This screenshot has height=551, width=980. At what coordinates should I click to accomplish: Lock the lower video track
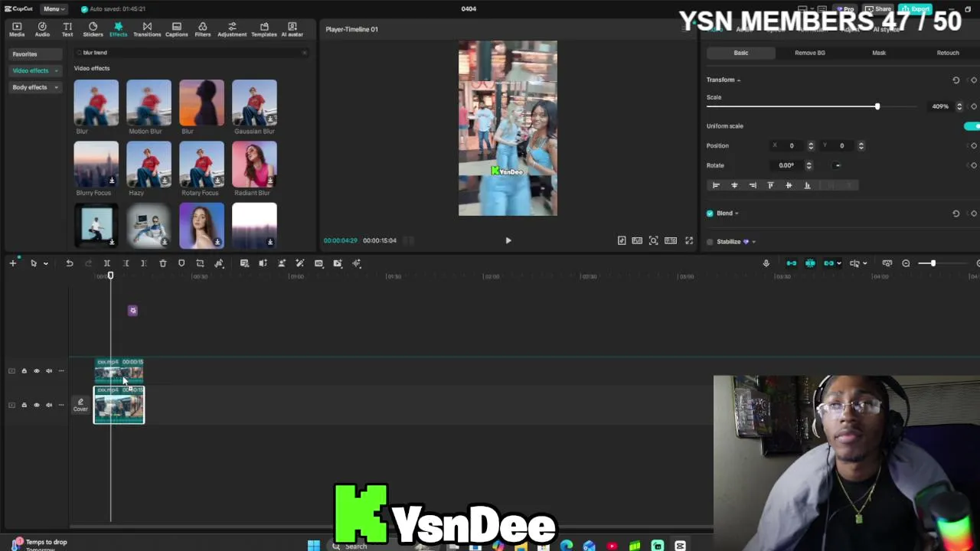(24, 405)
